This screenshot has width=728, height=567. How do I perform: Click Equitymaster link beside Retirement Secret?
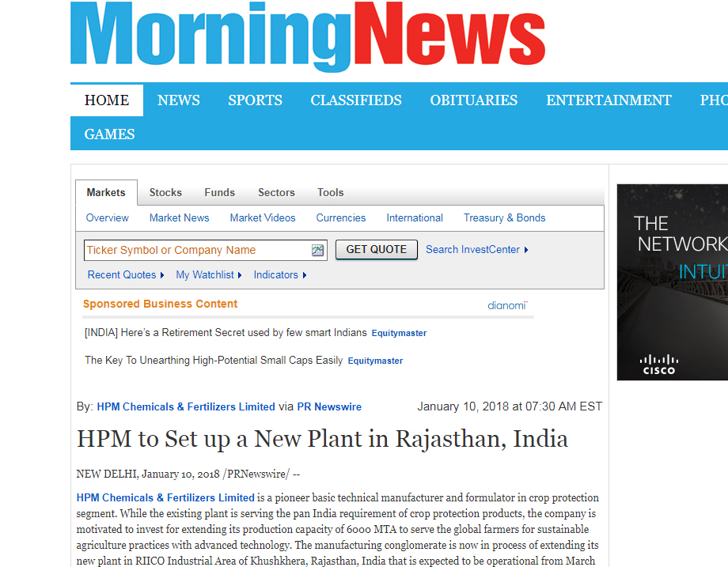click(400, 333)
